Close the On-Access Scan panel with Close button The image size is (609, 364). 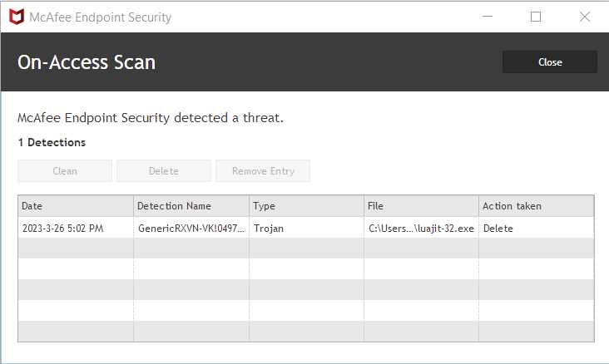tap(550, 62)
